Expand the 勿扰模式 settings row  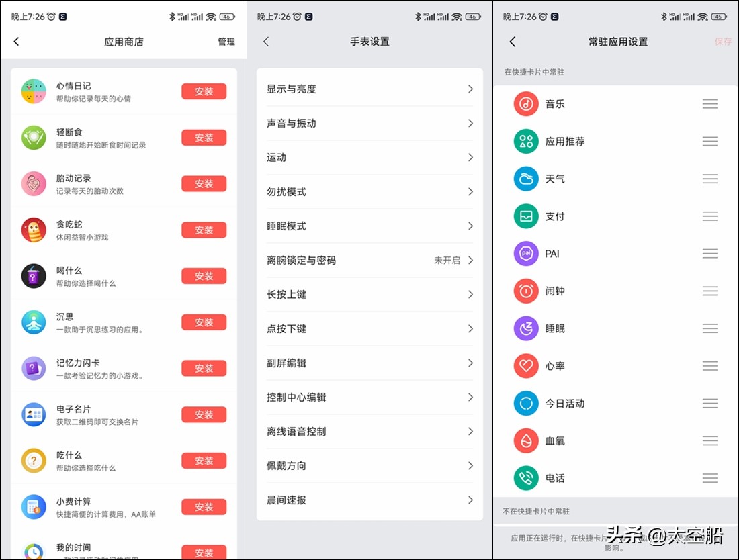coord(369,191)
